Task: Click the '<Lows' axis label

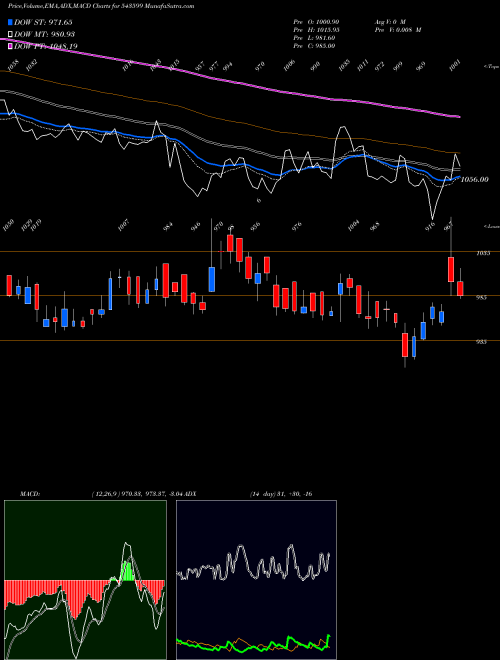Action: (x=492, y=226)
